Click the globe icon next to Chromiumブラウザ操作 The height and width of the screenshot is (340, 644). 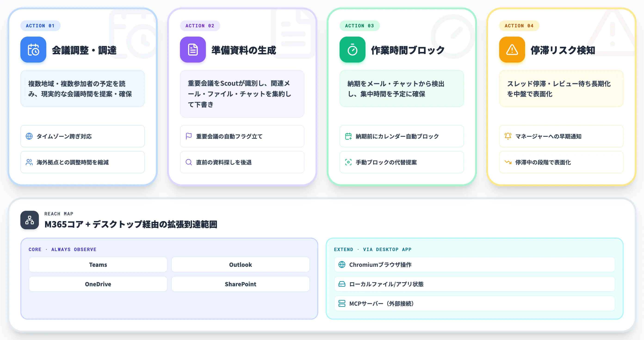(342, 265)
